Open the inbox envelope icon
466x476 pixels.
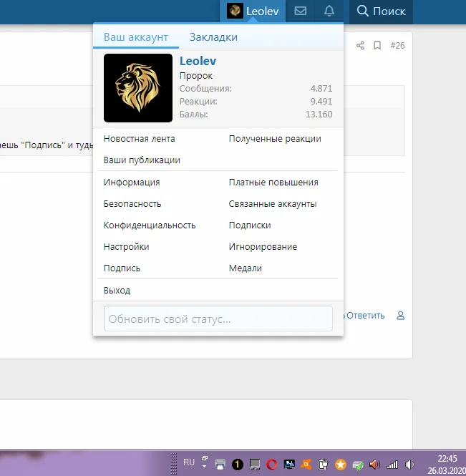[x=301, y=11]
